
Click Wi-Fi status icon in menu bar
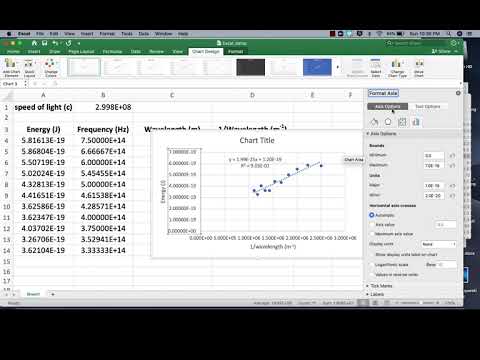point(379,34)
